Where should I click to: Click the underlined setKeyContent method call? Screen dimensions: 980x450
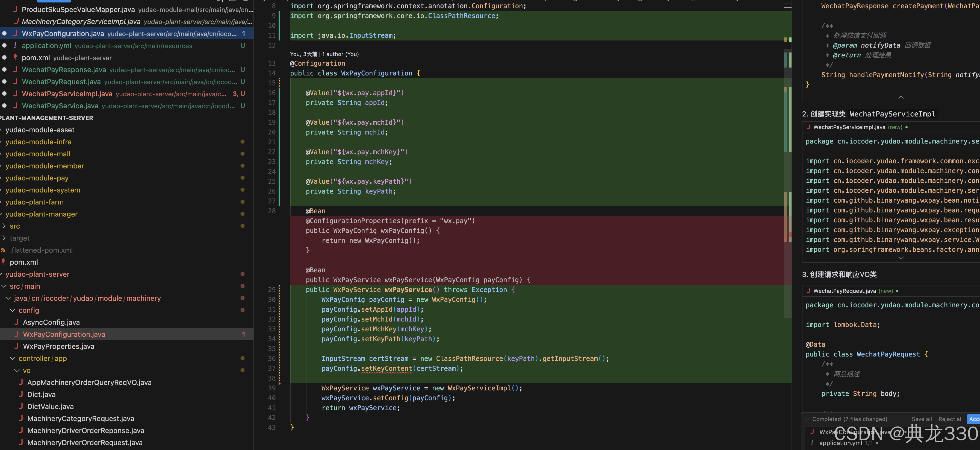coord(386,369)
